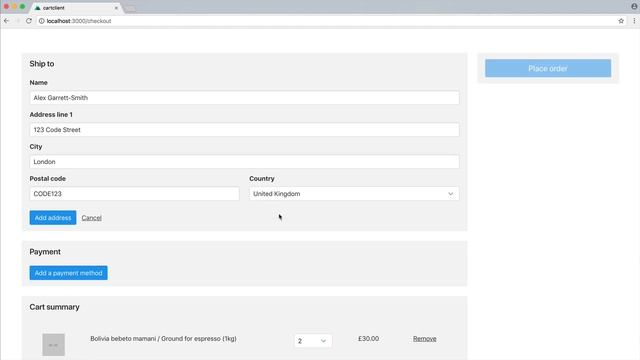This screenshot has height=360, width=640.
Task: Click the Postal code label
Action: tap(47, 179)
